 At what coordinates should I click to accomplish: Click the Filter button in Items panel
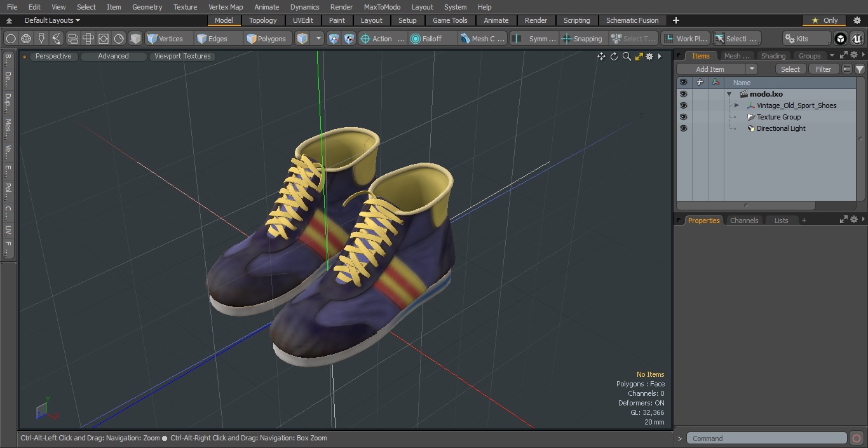click(824, 69)
